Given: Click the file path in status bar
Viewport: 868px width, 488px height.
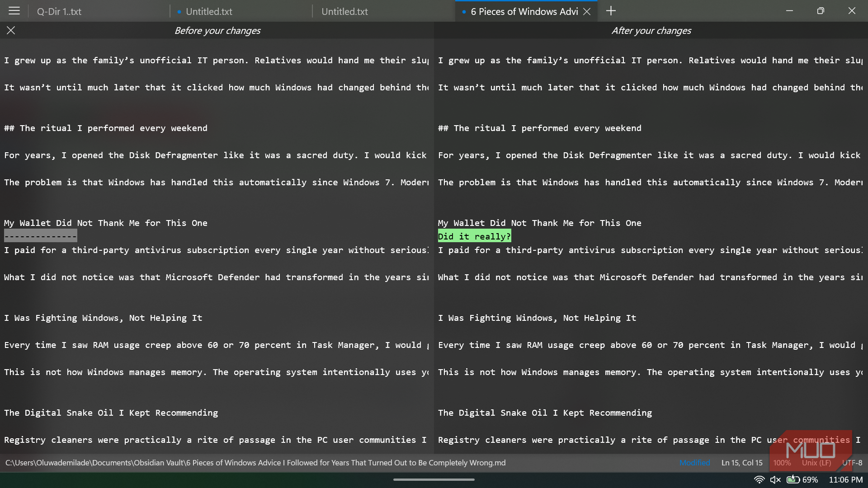Looking at the screenshot, I should 255,463.
